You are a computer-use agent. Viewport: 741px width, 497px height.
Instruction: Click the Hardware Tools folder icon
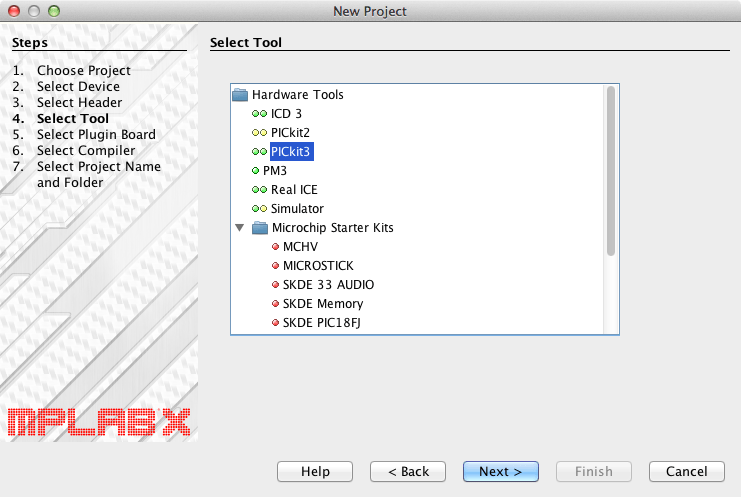click(x=240, y=95)
